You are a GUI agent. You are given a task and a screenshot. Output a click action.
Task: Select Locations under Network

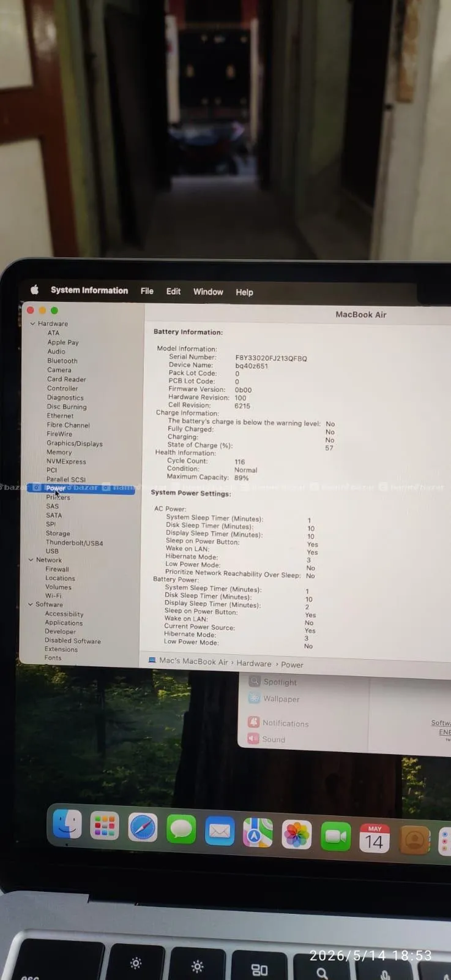(60, 578)
